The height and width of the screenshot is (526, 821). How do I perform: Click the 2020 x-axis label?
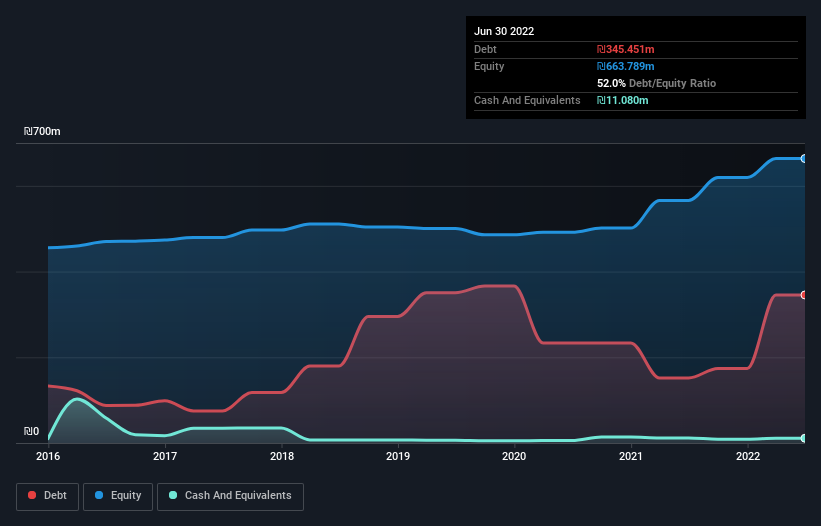tap(514, 456)
